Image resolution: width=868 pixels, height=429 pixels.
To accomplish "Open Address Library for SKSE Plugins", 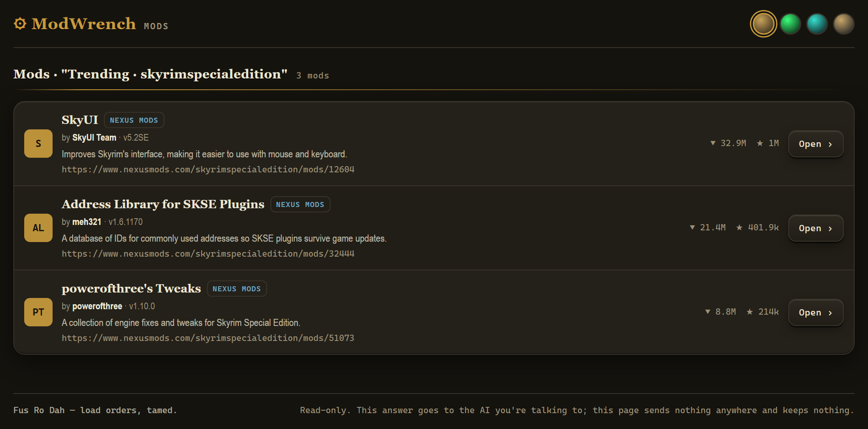I will pyautogui.click(x=816, y=228).
